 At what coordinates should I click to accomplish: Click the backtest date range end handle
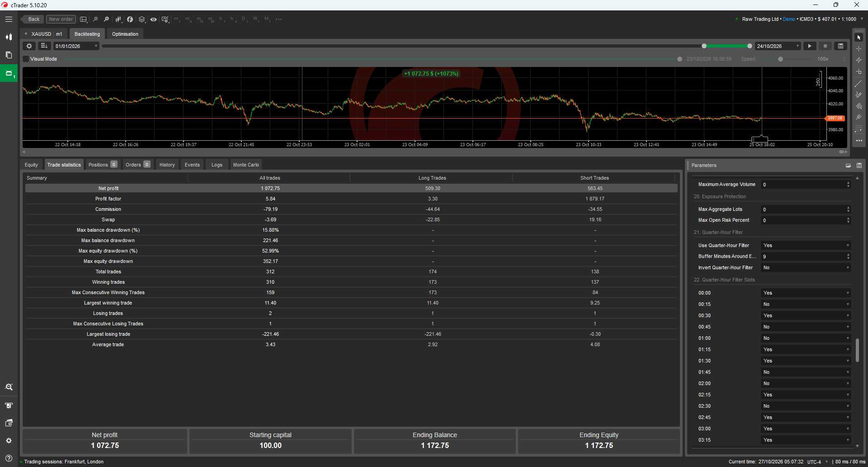point(750,46)
